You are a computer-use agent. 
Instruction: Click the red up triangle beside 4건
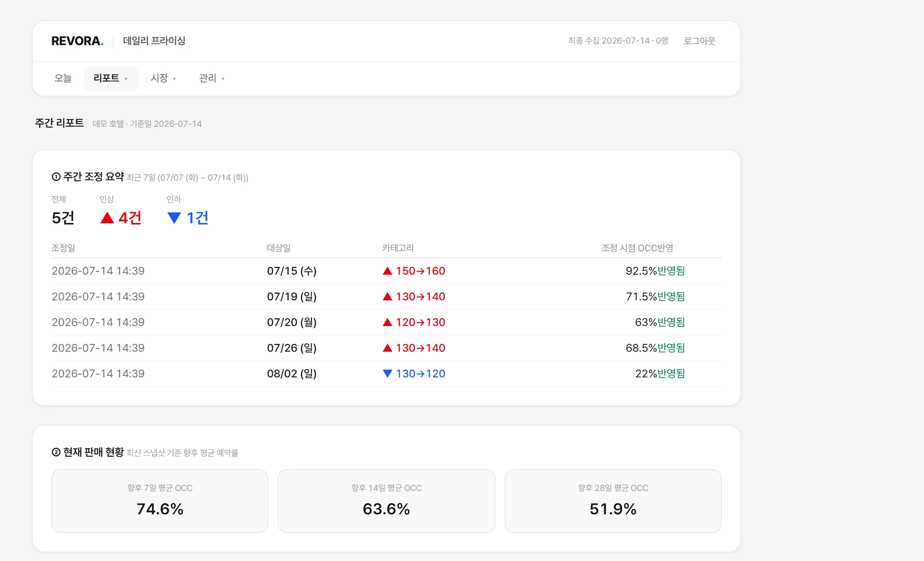107,218
